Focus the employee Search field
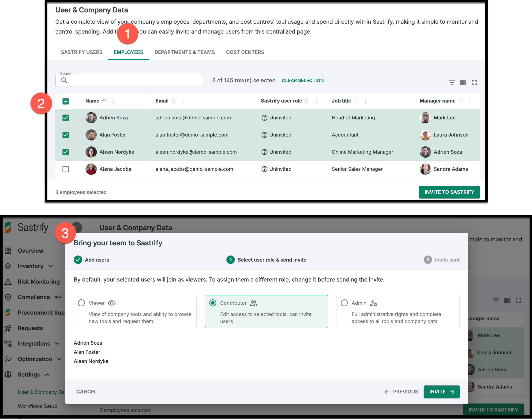The width and height of the screenshot is (532, 419). tap(129, 80)
